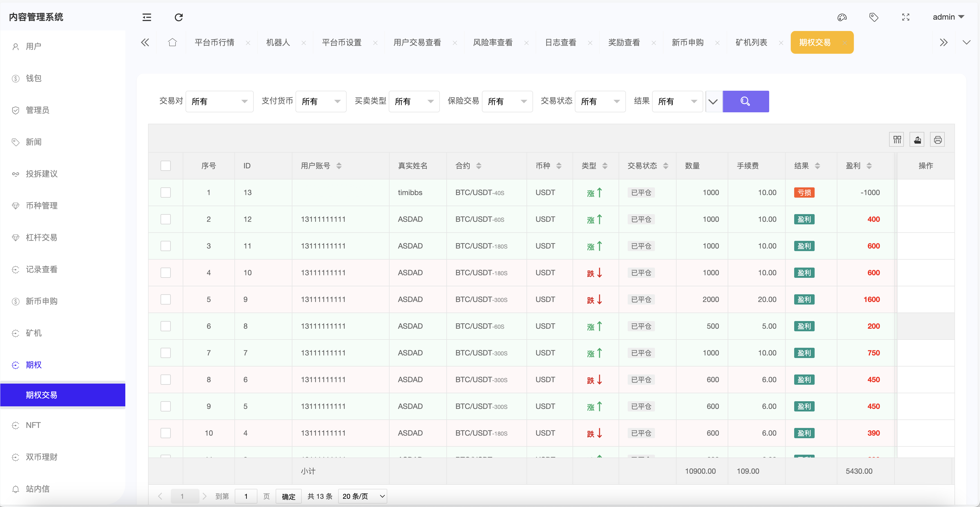Click the 确定 pagination confirm button
Screen dimensions: 980x507
coord(288,496)
